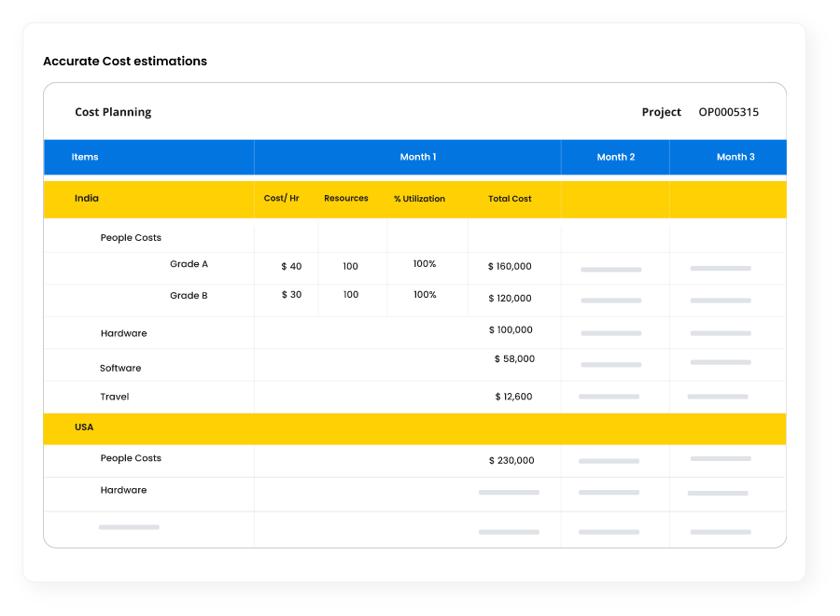Collapse the USA section row
Image resolution: width=840 pixels, height=616 pixels.
84,427
